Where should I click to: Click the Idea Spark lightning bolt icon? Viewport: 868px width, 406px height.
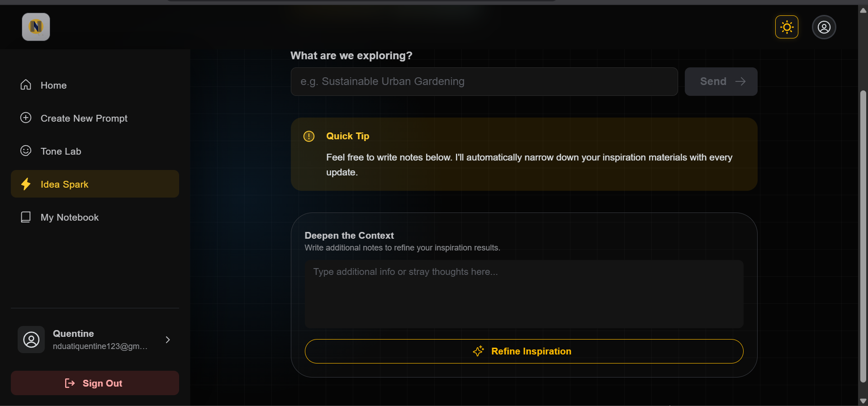[26, 184]
